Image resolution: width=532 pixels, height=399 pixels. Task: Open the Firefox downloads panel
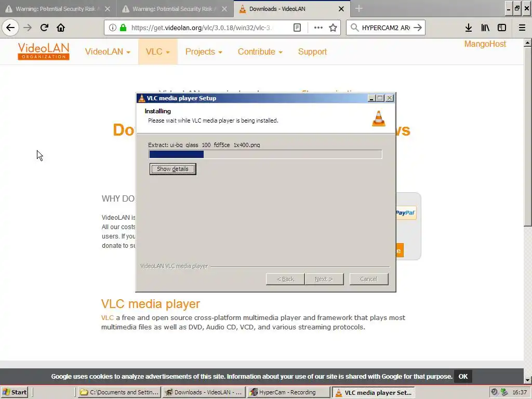[x=469, y=28]
